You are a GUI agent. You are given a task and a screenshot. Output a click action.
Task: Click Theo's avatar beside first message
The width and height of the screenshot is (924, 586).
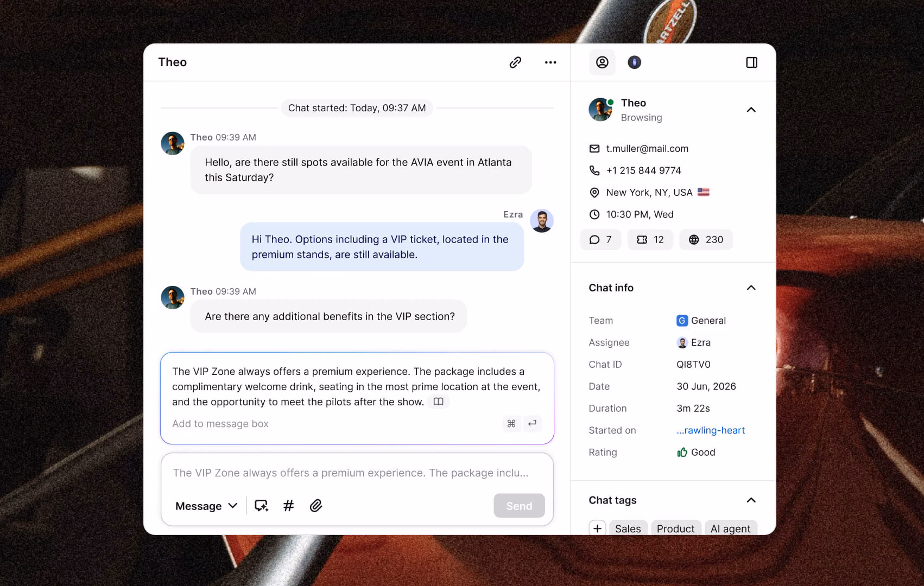[x=173, y=144]
